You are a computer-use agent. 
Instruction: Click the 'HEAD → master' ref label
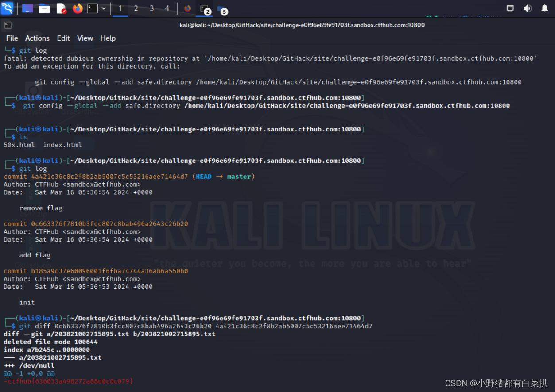(x=223, y=177)
